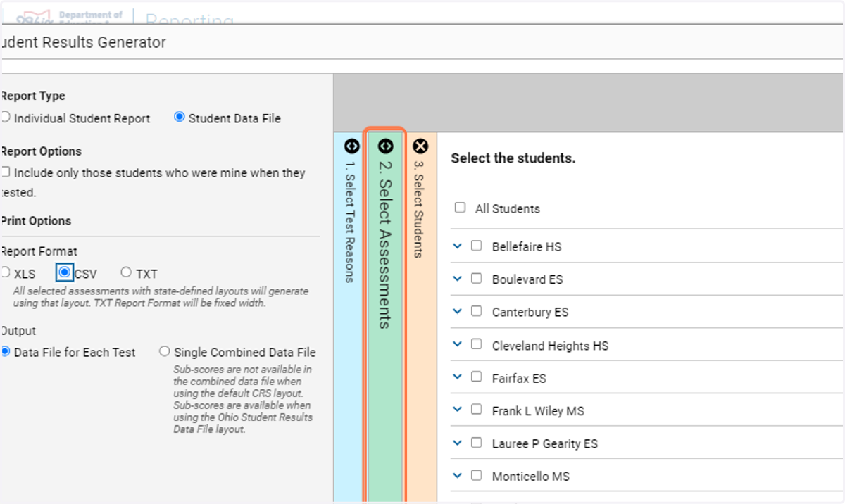Check the Frank L Wiley MS checkbox
The height and width of the screenshot is (504, 845).
pos(477,409)
